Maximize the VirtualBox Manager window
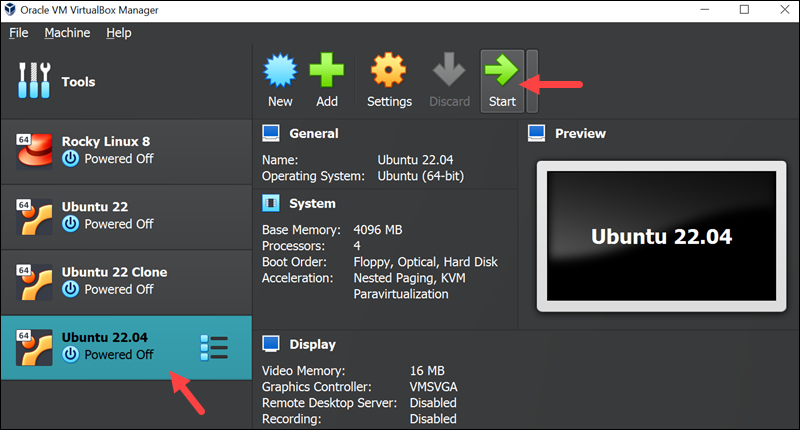The height and width of the screenshot is (430, 800). coord(744,10)
